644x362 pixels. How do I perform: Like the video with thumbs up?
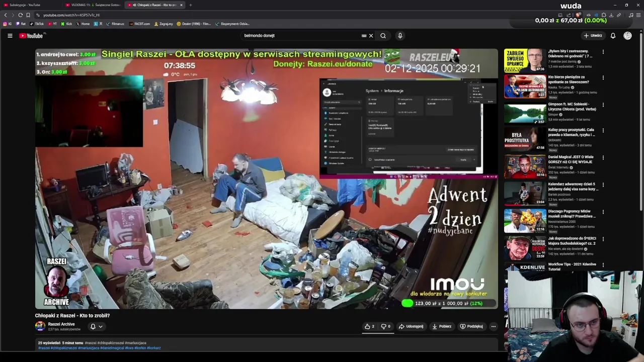(x=369, y=326)
